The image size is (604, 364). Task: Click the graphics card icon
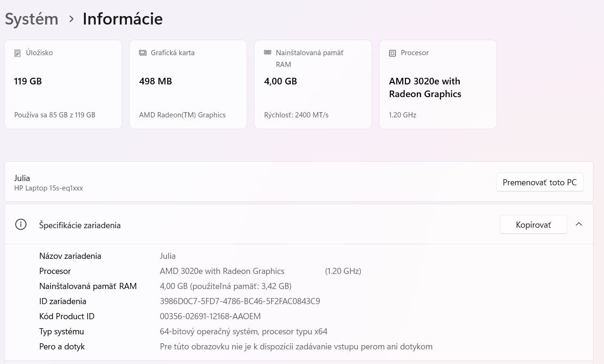[143, 53]
